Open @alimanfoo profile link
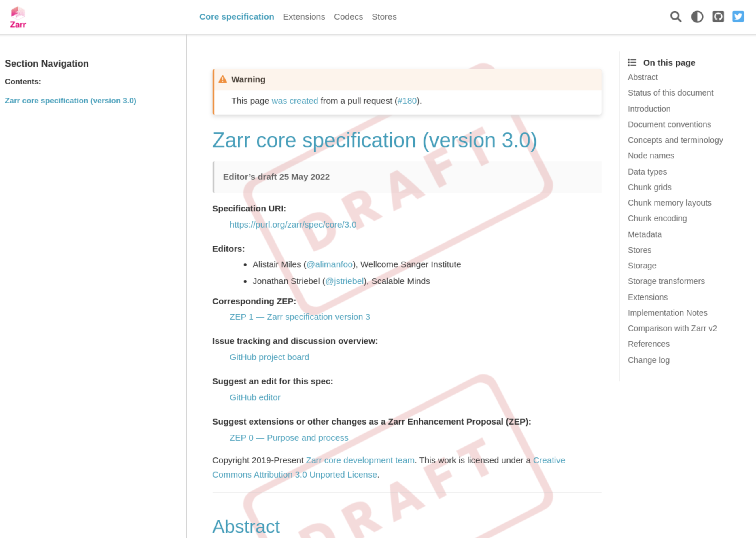Viewport: 756px width, 538px height. [329, 264]
